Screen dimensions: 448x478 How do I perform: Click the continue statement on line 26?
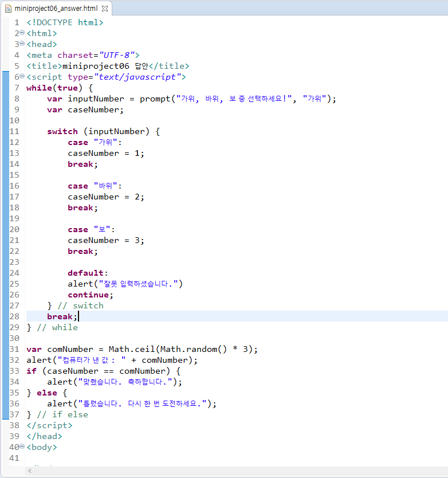90,295
